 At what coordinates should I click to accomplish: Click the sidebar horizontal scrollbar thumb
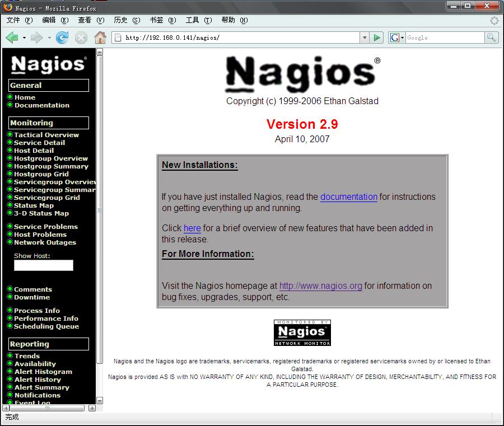tap(47, 408)
